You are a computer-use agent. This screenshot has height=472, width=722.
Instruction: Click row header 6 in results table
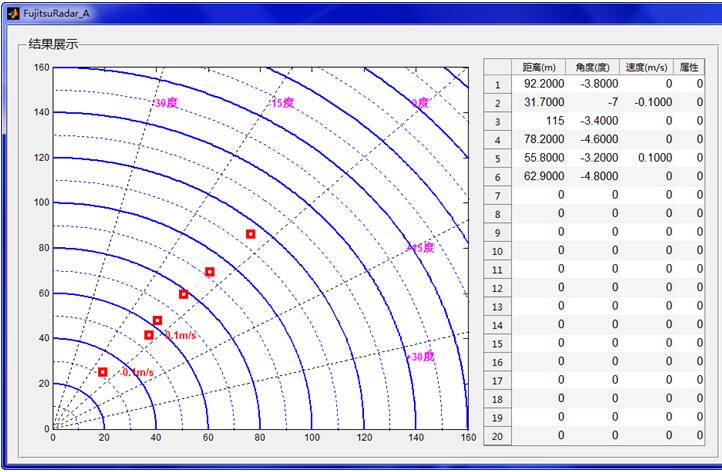coord(497,177)
